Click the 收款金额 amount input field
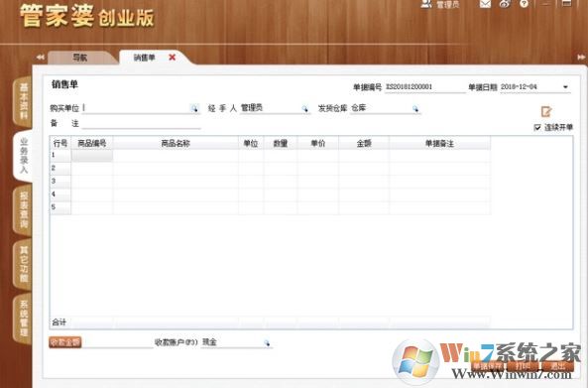Viewport: 588px width, 388px height. click(x=117, y=342)
